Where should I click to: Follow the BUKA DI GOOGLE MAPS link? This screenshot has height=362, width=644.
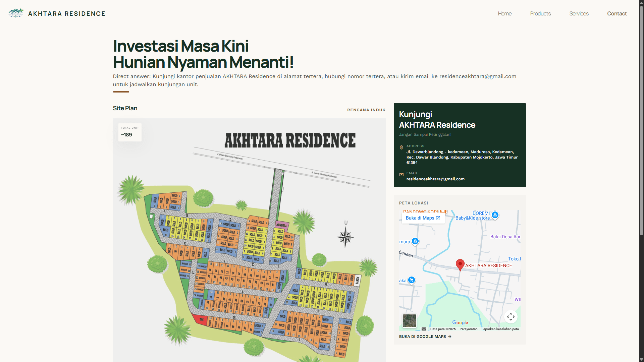pyautogui.click(x=425, y=337)
